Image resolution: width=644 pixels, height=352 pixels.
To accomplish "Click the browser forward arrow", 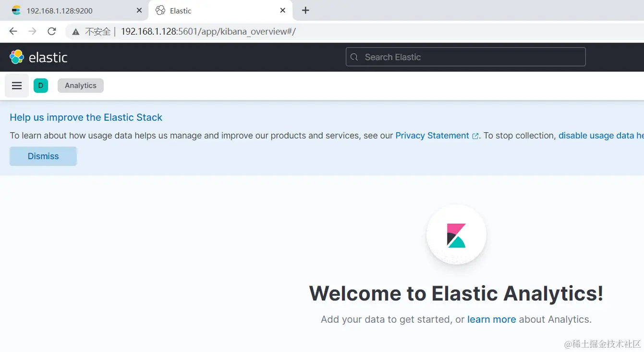I will point(32,31).
